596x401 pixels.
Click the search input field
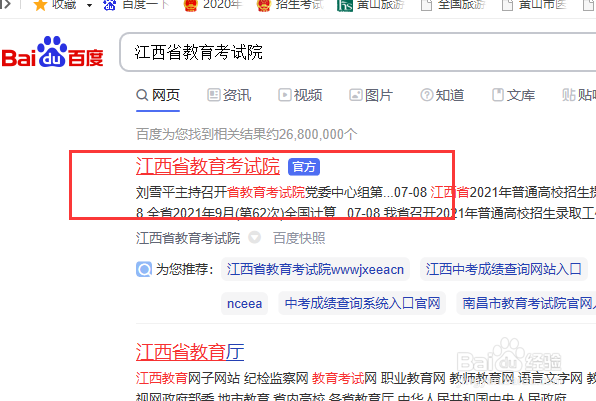point(358,52)
